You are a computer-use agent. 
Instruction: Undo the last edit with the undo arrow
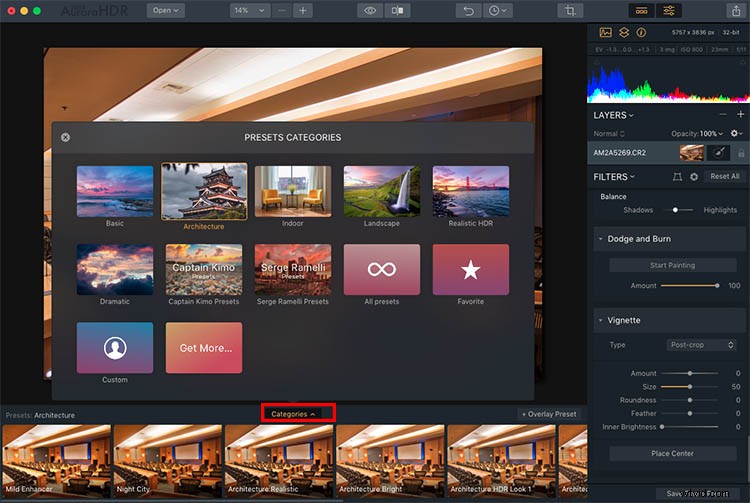pos(468,11)
